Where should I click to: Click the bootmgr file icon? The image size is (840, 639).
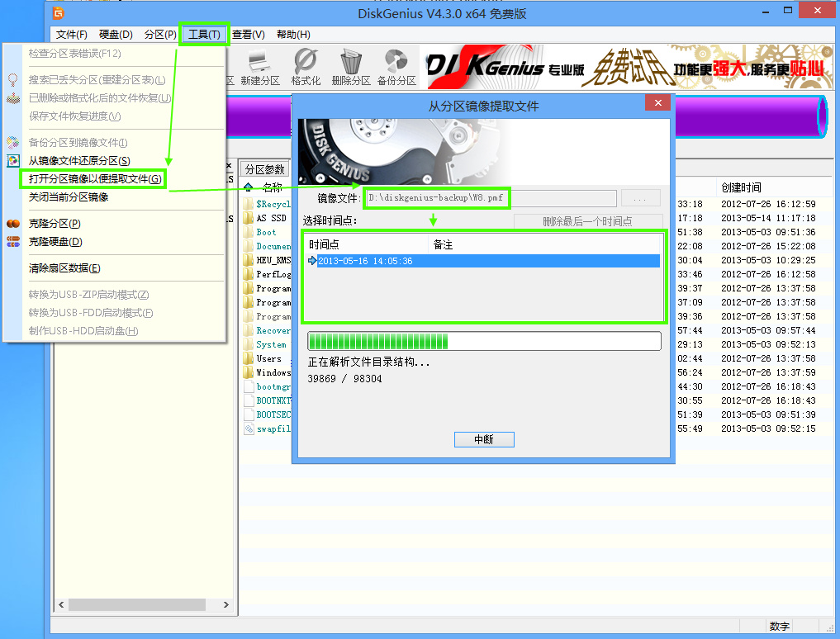coord(248,386)
